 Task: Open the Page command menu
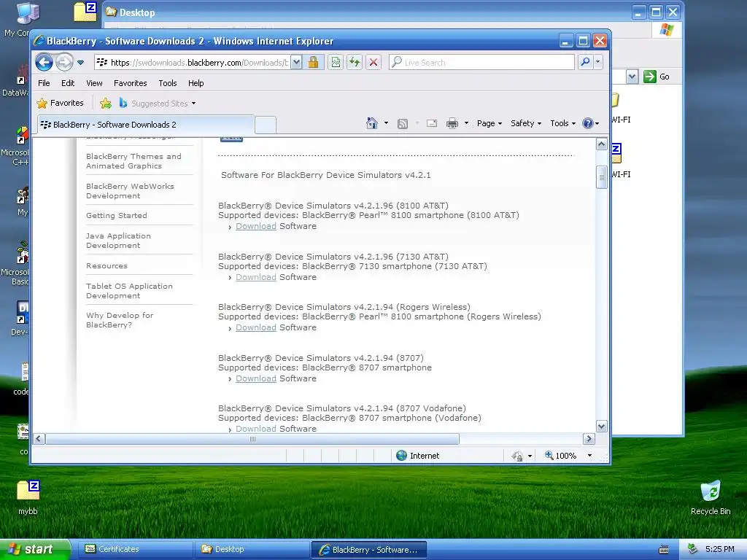489,123
